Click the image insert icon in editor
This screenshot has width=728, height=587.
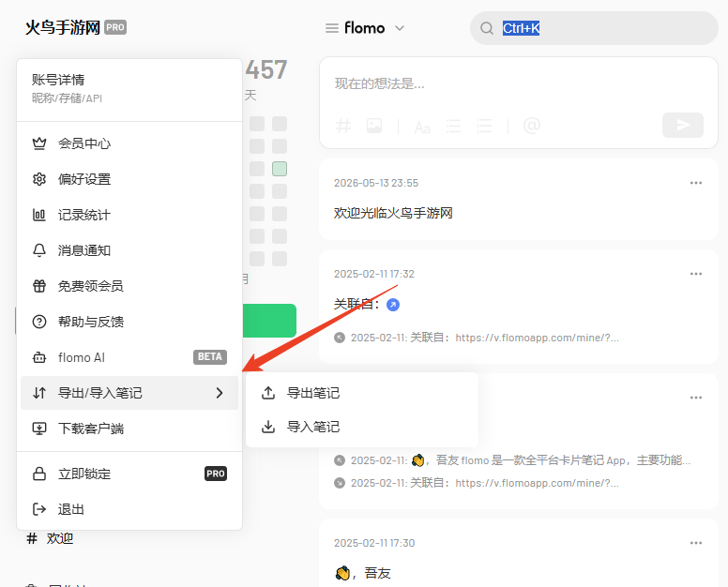(374, 126)
